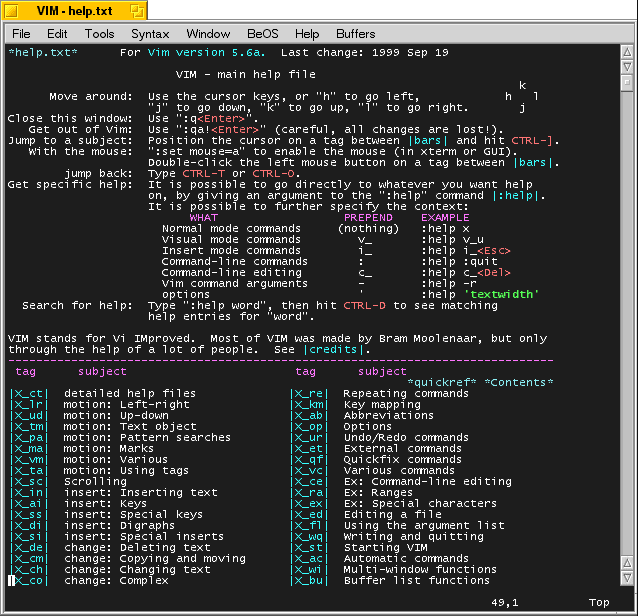Open the Buffers menu
Image resolution: width=638 pixels, height=616 pixels.
tap(355, 34)
